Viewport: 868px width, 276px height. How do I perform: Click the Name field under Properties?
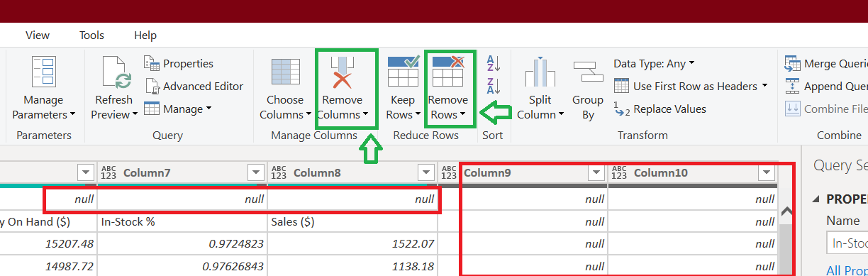point(847,243)
